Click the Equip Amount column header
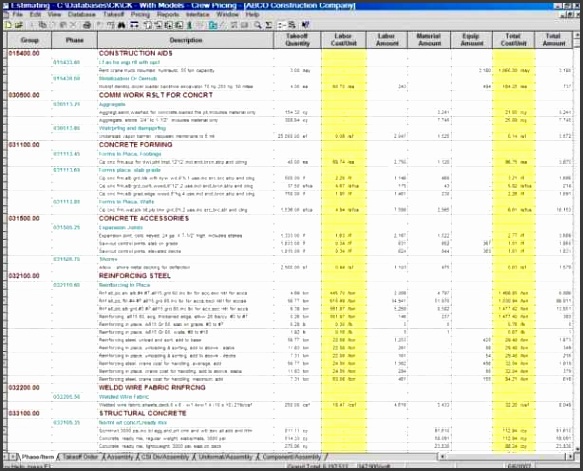 471,40
